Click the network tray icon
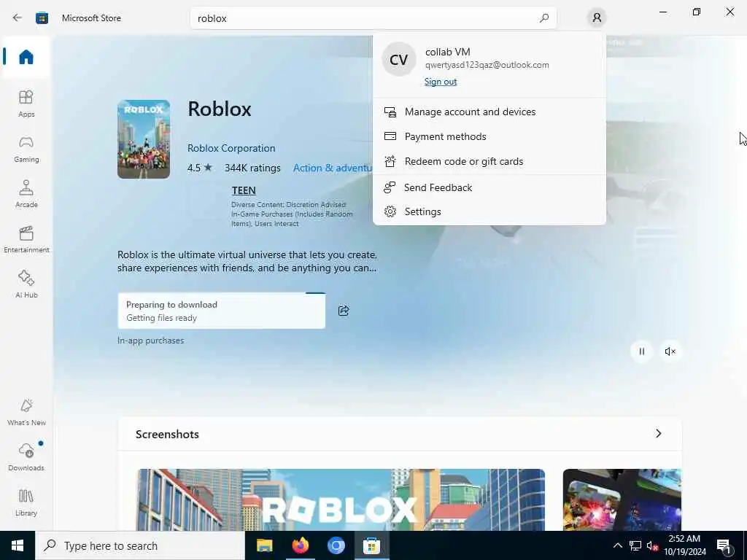The image size is (747, 560). [635, 545]
